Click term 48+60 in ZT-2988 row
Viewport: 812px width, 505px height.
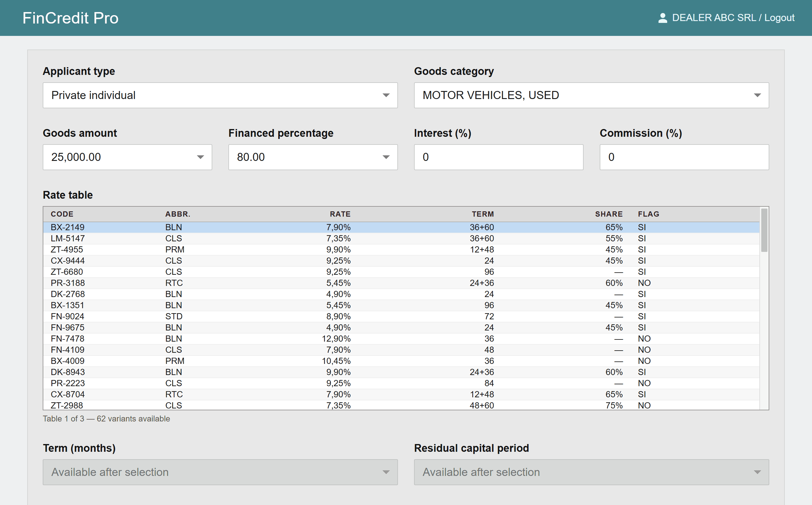482,405
